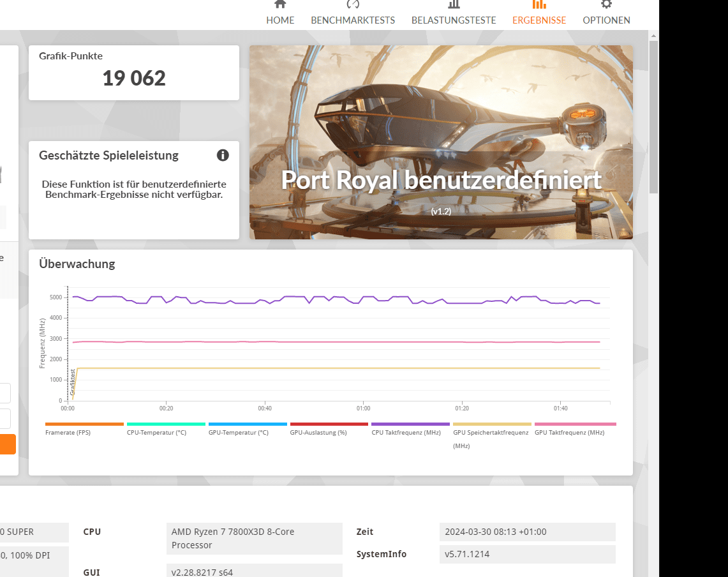The height and width of the screenshot is (577, 728).
Task: Click the 01:40 time marker on chart axis
Action: (560, 408)
